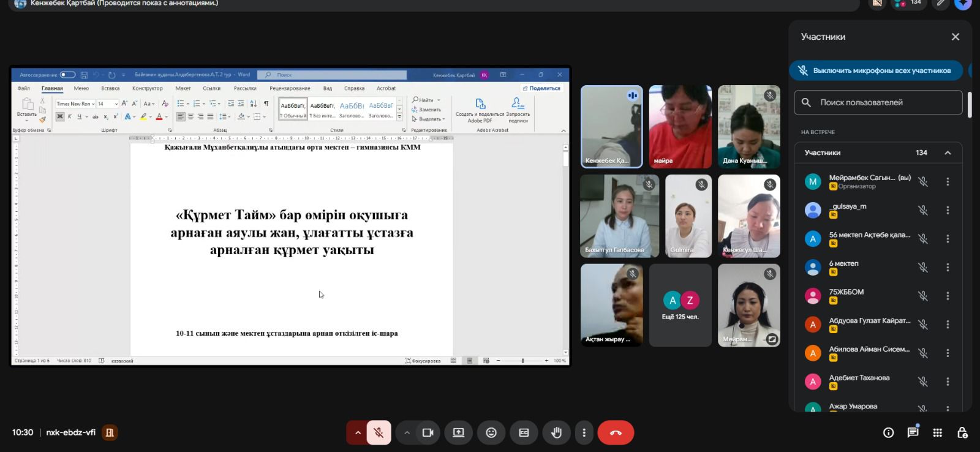This screenshot has width=980, height=452.
Task: Adjust the zoom slider in Word status bar
Action: click(x=522, y=361)
